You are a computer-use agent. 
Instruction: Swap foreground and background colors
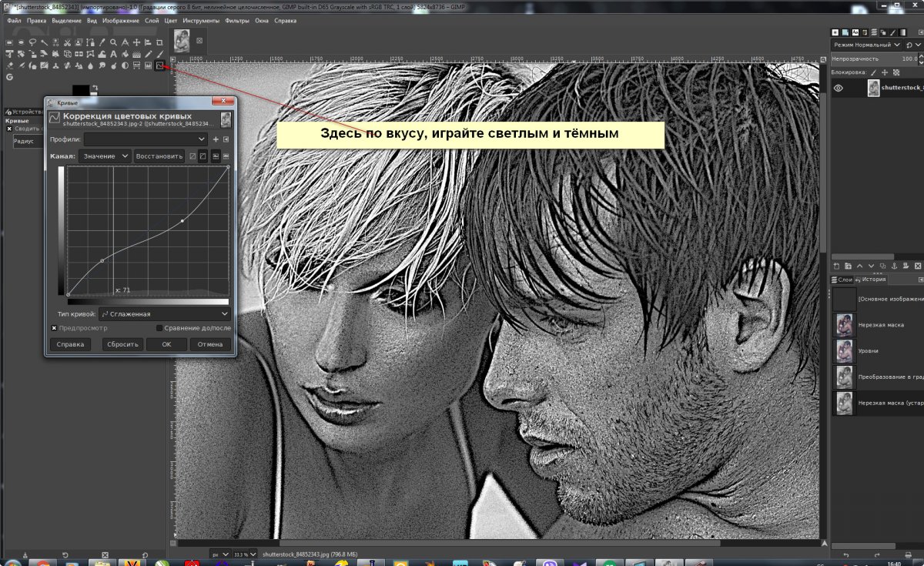pyautogui.click(x=95, y=89)
